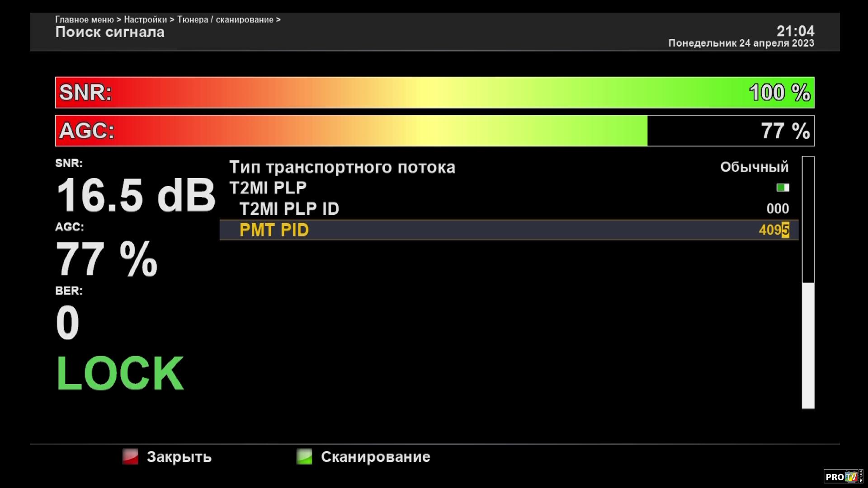The image size is (868, 488).
Task: Click the vertical scrollbar thumb
Action: click(808, 346)
